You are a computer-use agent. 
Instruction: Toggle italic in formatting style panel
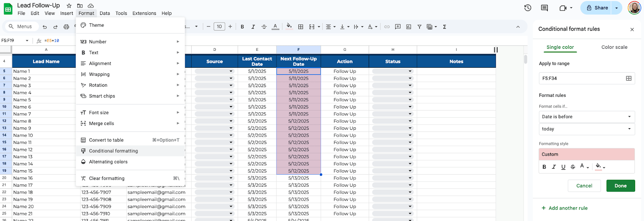coord(554,167)
